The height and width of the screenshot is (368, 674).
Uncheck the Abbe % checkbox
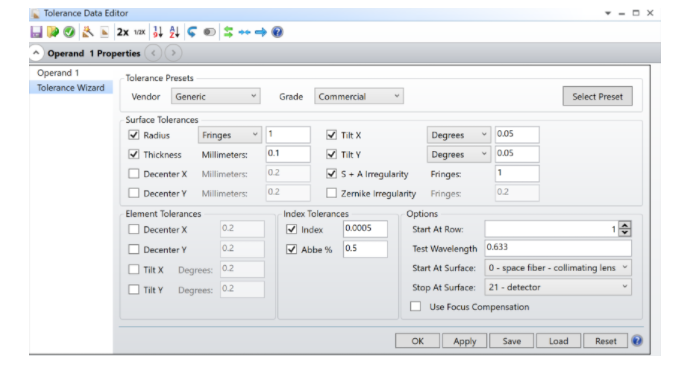291,249
